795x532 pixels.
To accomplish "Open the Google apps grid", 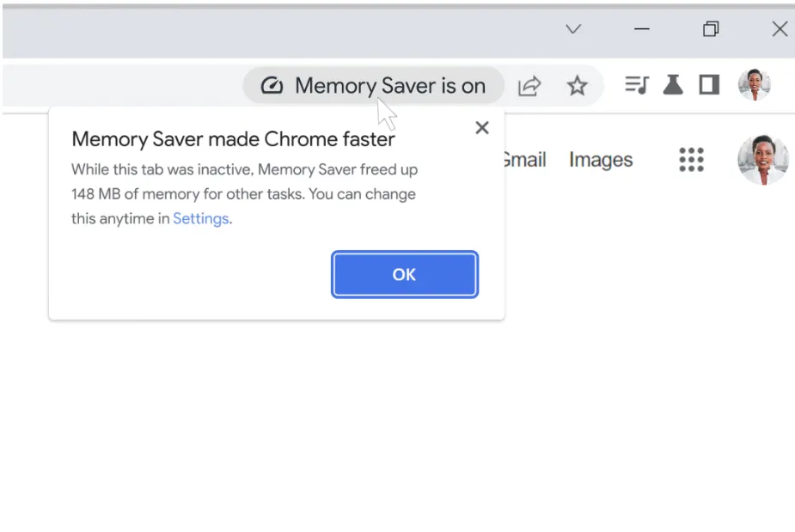I will point(691,159).
